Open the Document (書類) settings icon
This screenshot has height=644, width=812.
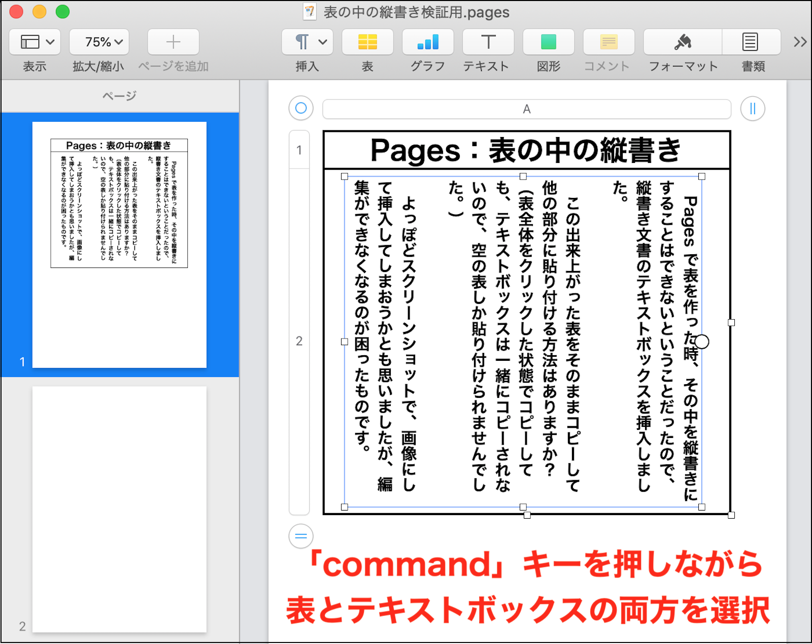[x=750, y=42]
